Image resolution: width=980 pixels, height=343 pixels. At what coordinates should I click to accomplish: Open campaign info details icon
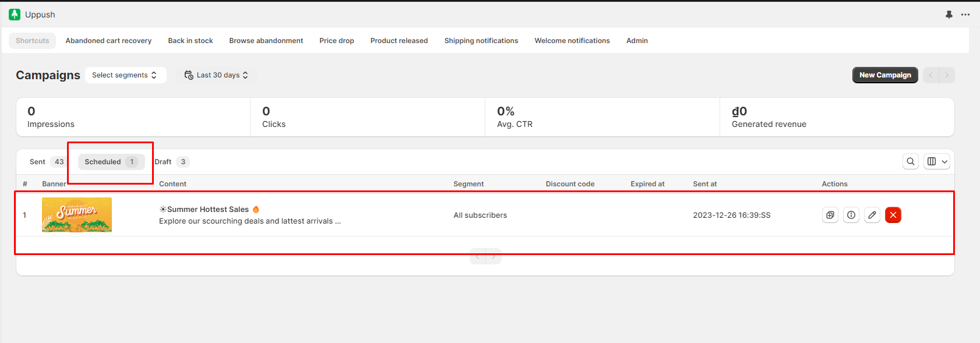click(851, 215)
